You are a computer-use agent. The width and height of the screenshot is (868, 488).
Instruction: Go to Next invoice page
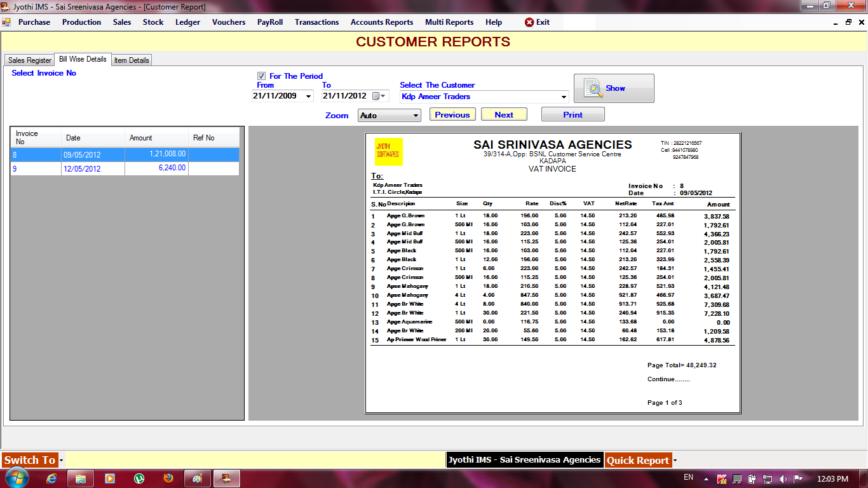tap(504, 114)
